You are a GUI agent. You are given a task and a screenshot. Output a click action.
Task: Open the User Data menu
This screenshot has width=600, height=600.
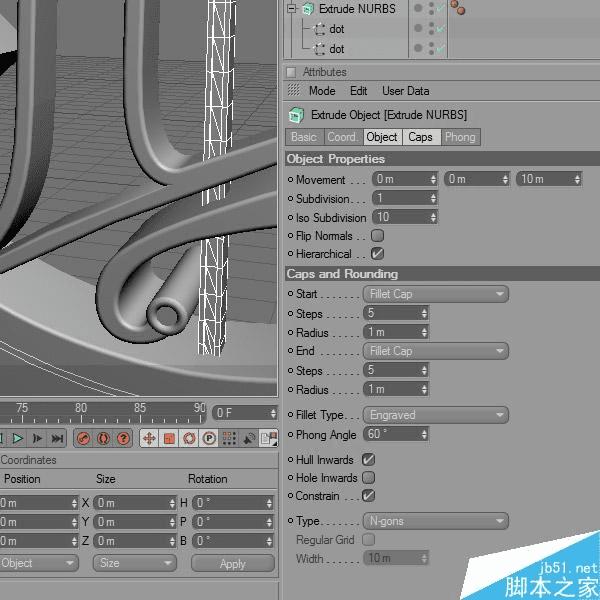click(x=406, y=91)
